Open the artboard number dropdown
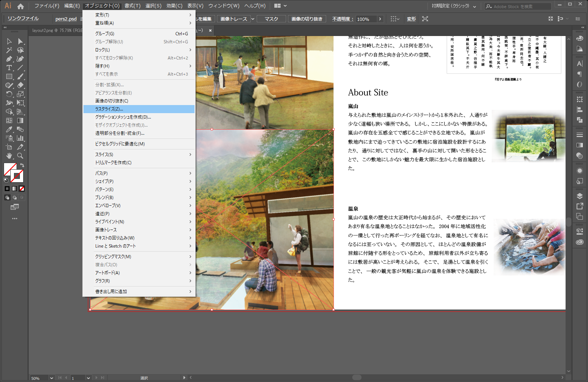Viewport: 588px width, 382px height. [x=88, y=378]
